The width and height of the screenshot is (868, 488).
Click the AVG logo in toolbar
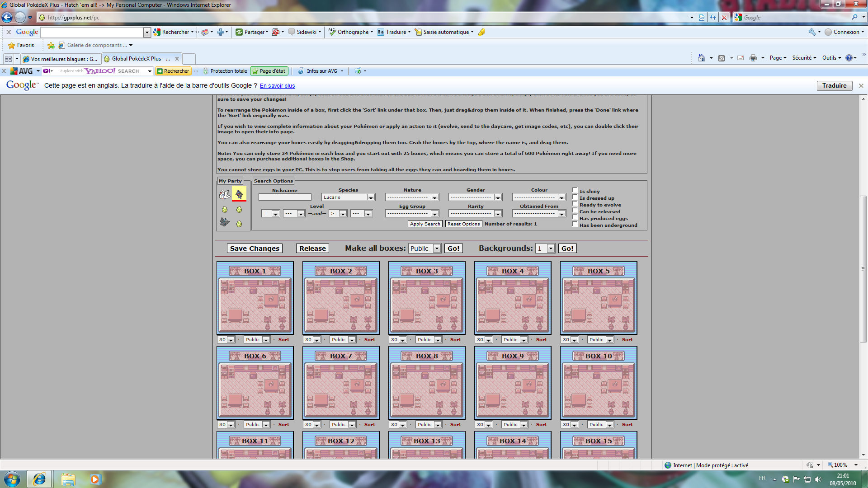pos(21,71)
